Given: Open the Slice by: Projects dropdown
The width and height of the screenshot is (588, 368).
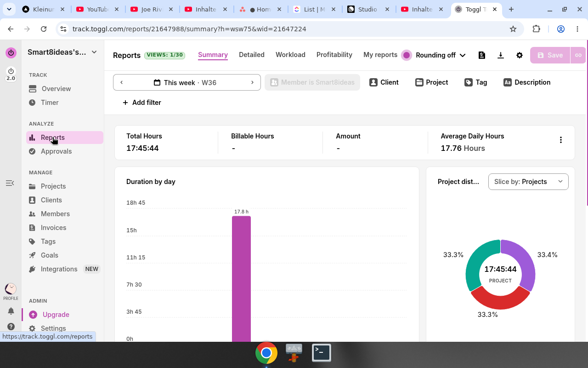Looking at the screenshot, I should coord(528,182).
